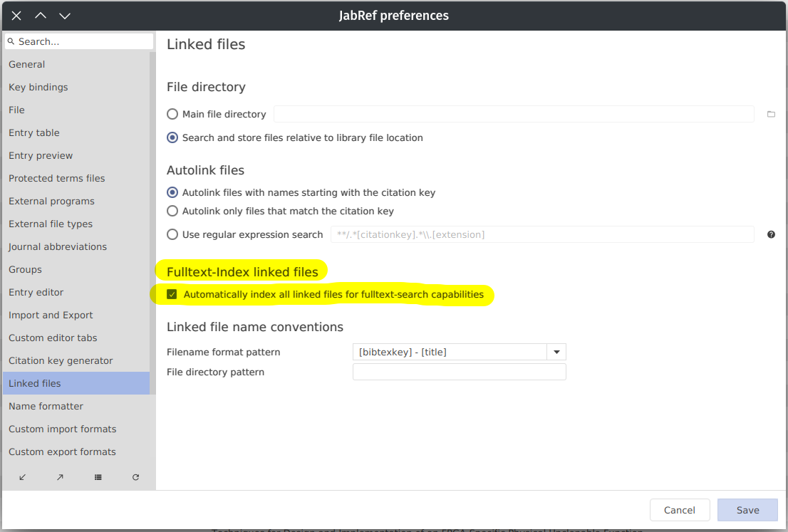The height and width of the screenshot is (532, 788).
Task: Open External file types section
Action: click(x=76, y=224)
